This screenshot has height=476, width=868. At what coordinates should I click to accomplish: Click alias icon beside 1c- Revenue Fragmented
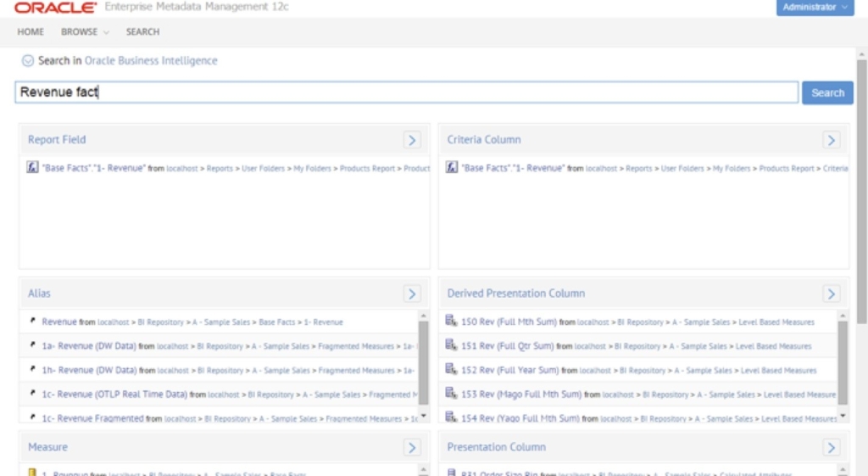click(33, 417)
